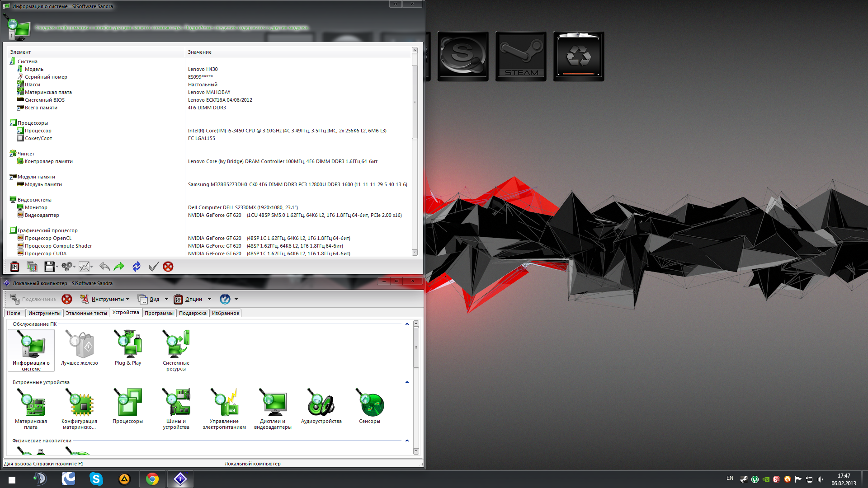Open the Вид menu button

pos(154,299)
